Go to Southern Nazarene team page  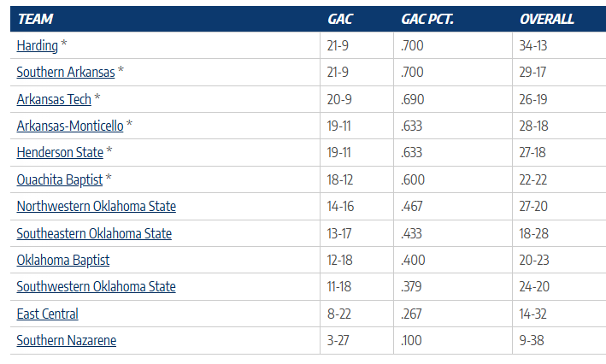(x=67, y=340)
